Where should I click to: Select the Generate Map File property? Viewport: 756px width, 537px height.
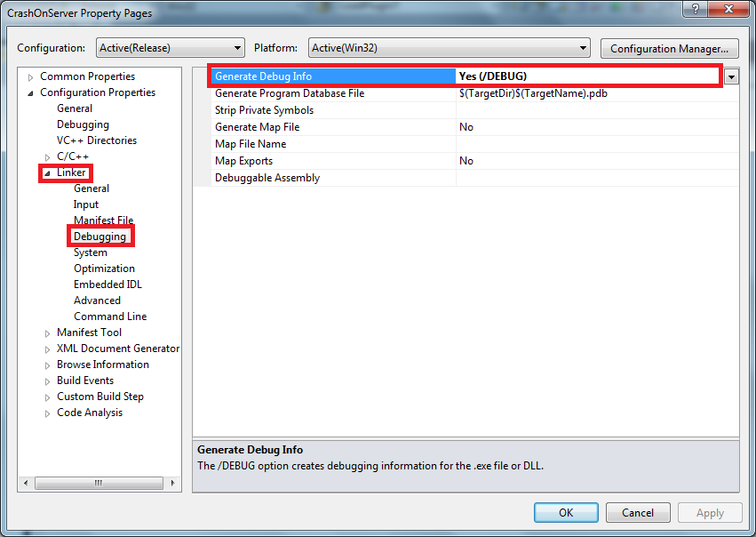[257, 127]
